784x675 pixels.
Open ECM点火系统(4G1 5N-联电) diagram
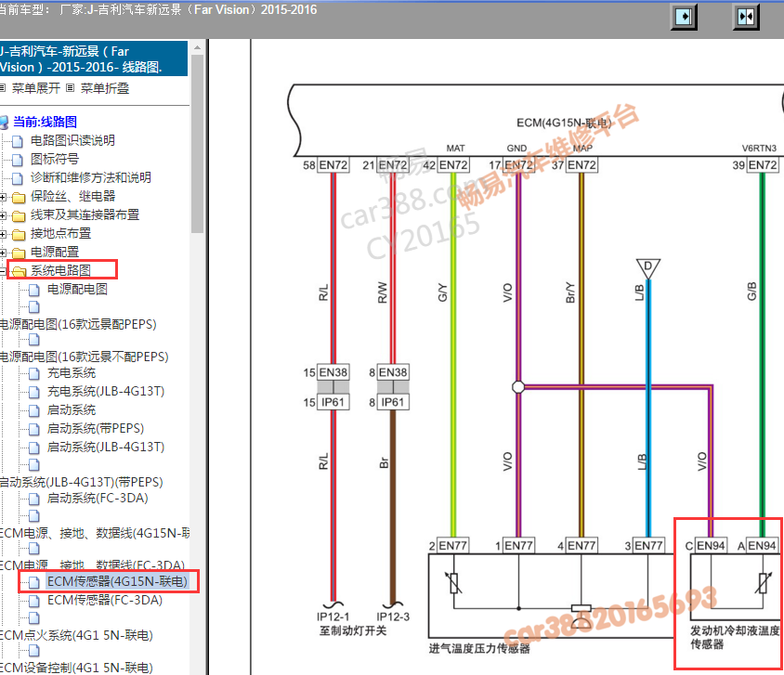click(76, 635)
